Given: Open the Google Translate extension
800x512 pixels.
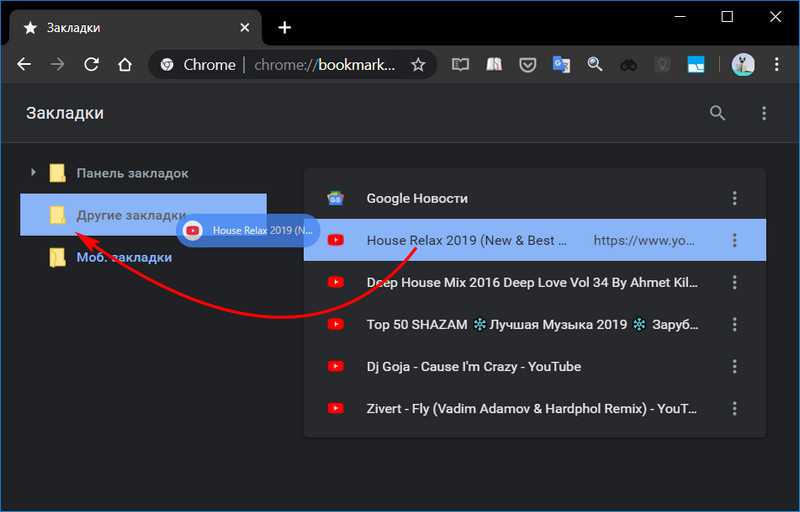Looking at the screenshot, I should 561,65.
